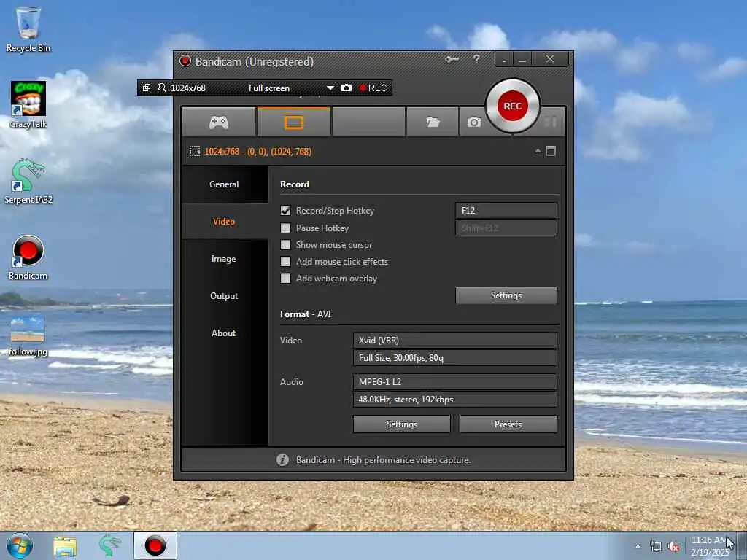Select the Screen recording mode rectangle icon
Image resolution: width=747 pixels, height=560 pixels.
(x=294, y=122)
